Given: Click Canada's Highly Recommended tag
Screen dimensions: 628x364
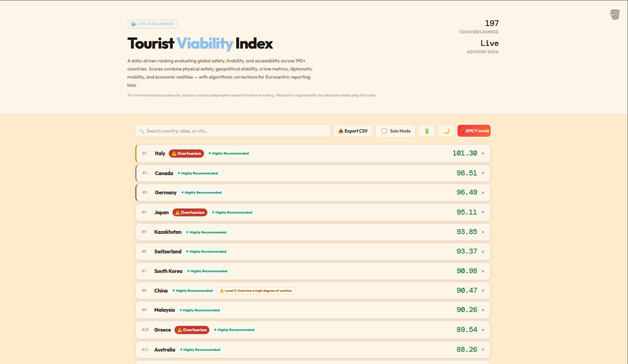Looking at the screenshot, I should point(198,173).
